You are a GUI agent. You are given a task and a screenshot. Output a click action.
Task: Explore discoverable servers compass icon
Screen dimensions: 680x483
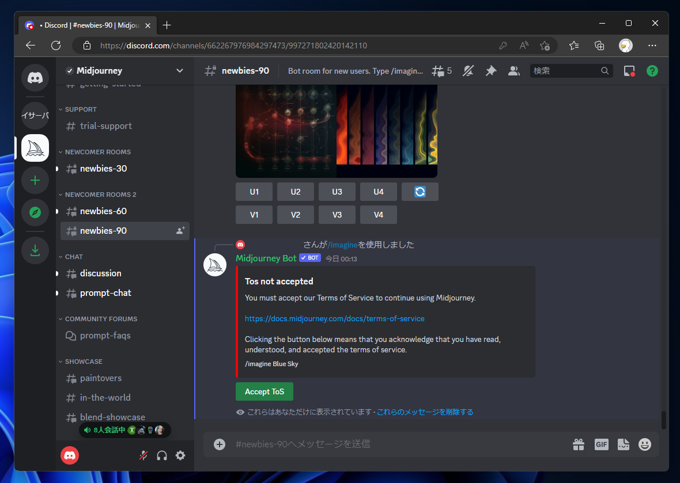coord(35,212)
